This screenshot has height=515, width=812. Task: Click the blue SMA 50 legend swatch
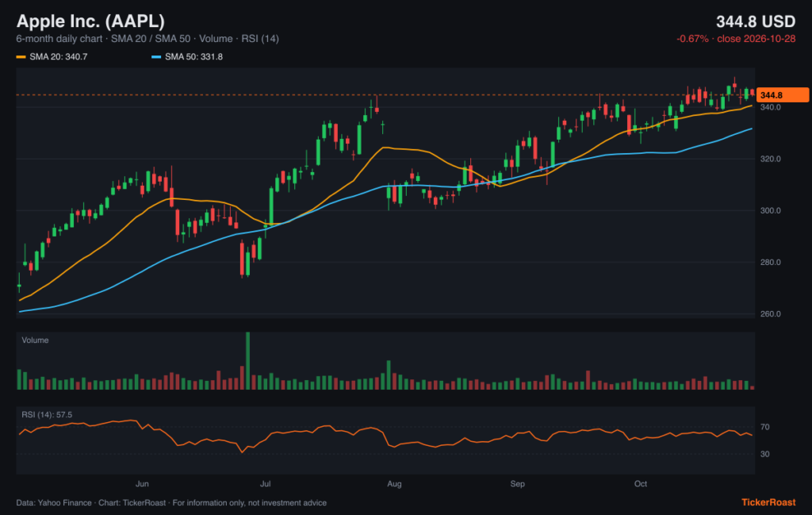(156, 57)
